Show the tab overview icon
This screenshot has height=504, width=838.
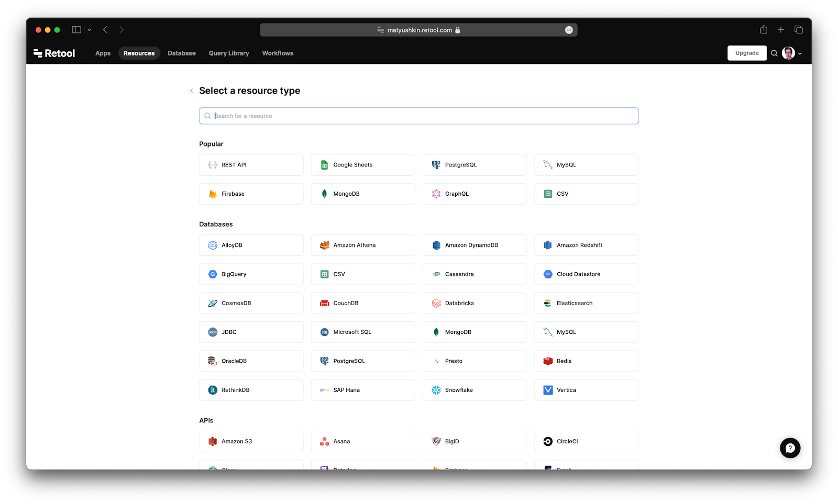coord(799,30)
